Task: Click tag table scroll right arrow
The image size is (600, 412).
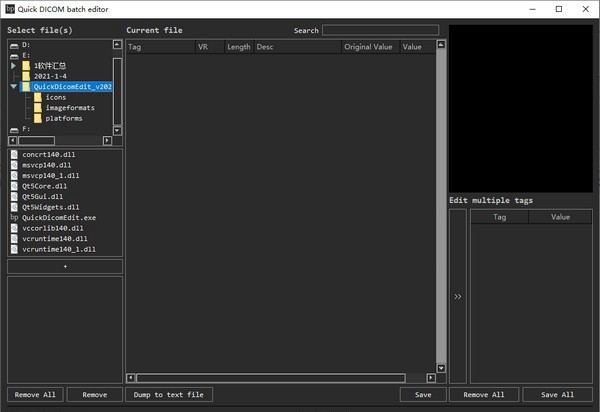Action: 431,378
